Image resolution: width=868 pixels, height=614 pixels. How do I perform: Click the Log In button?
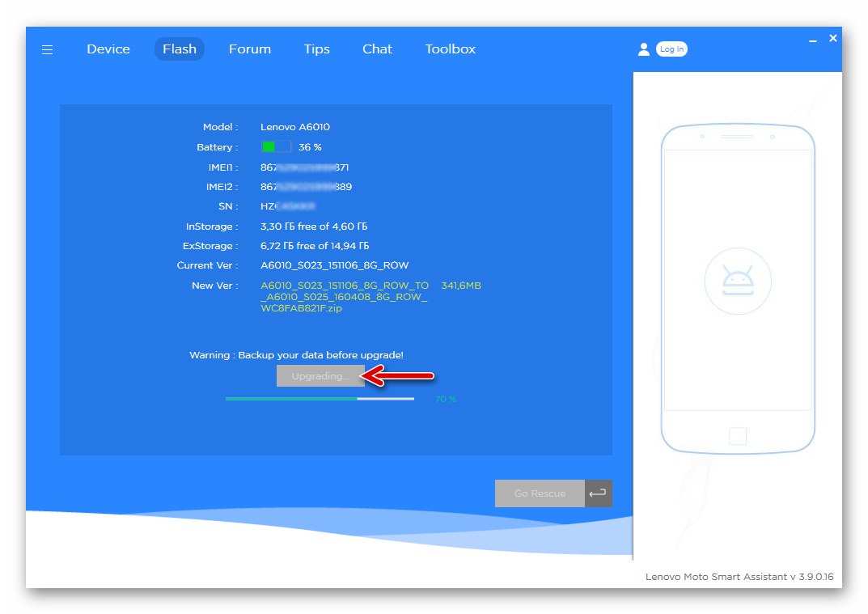671,49
